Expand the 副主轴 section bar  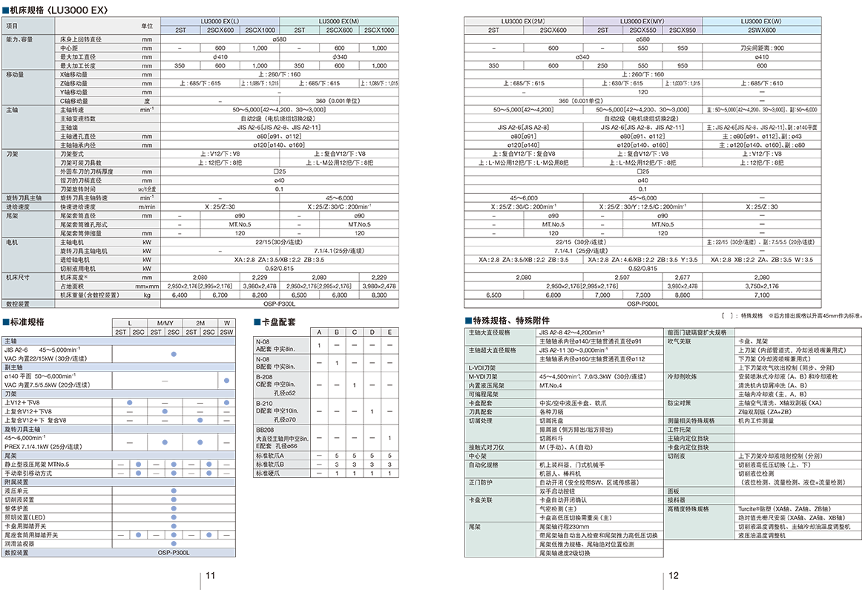tap(117, 367)
